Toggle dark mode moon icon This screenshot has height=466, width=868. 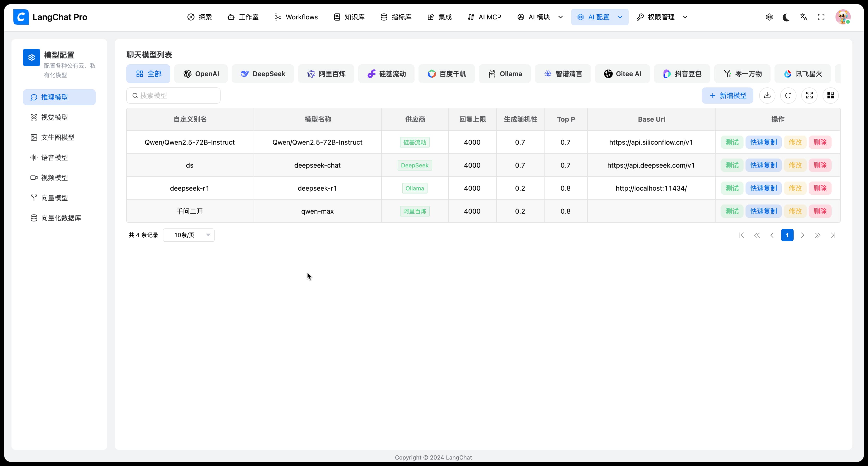786,17
